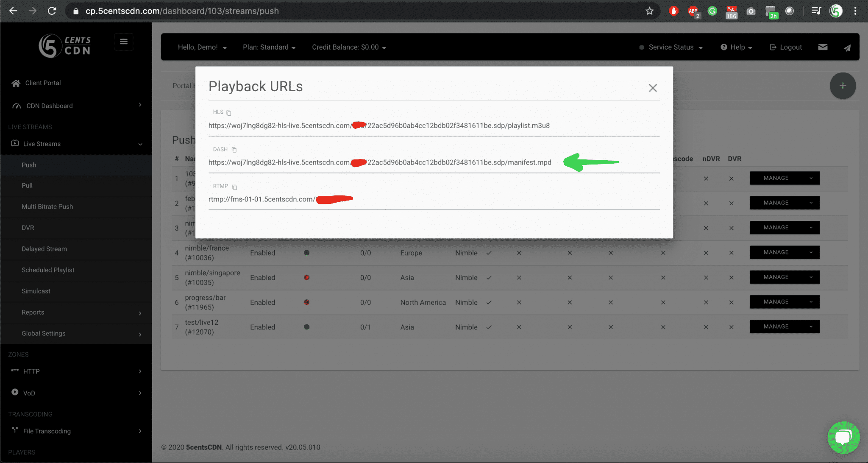Click the hamburger menu icon in sidebar

click(x=124, y=42)
